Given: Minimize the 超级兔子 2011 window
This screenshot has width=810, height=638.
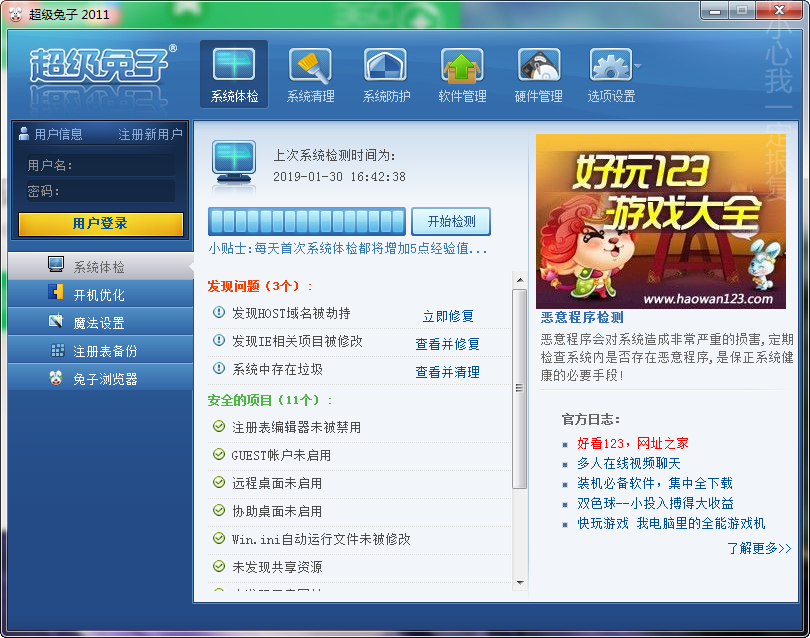Looking at the screenshot, I should pos(714,11).
